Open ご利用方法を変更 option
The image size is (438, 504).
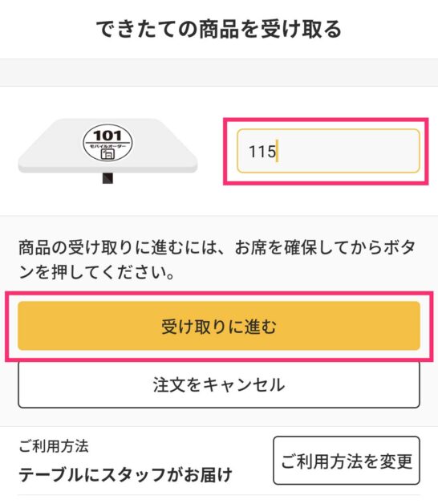(347, 461)
